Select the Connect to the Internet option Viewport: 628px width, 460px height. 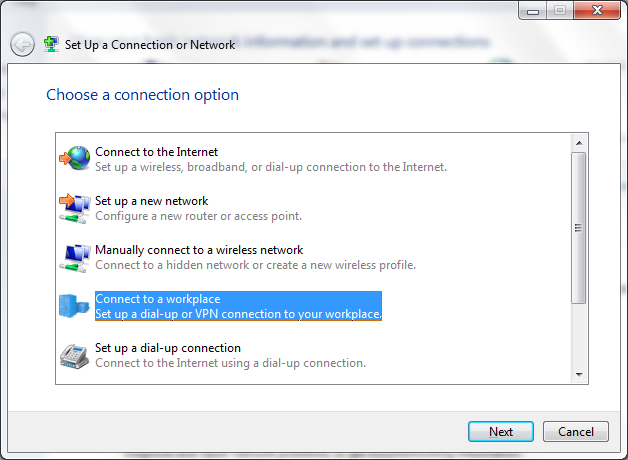271,159
